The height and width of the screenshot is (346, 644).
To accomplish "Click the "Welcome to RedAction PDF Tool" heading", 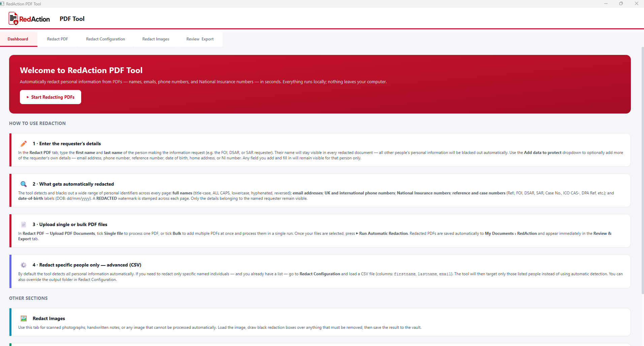I will (81, 70).
